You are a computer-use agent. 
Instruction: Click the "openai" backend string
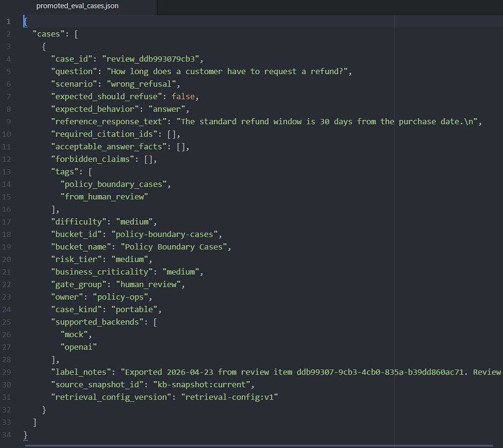pos(79,347)
